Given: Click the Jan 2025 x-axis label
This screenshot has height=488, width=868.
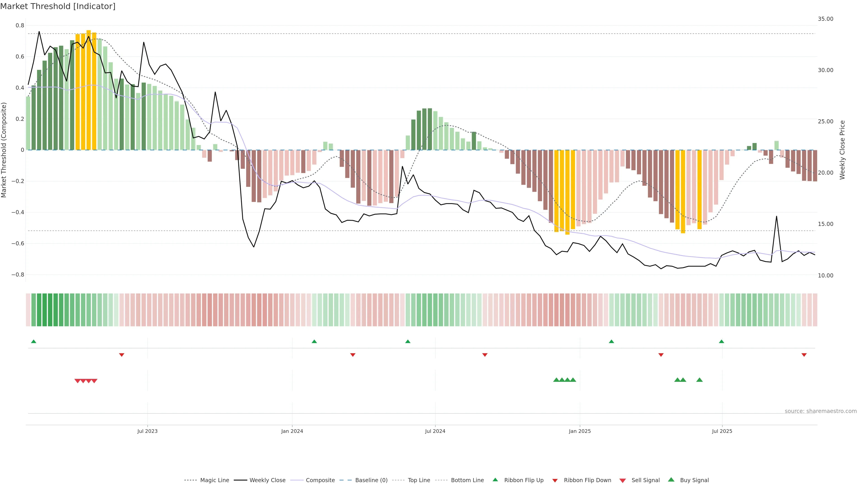Looking at the screenshot, I should point(580,431).
